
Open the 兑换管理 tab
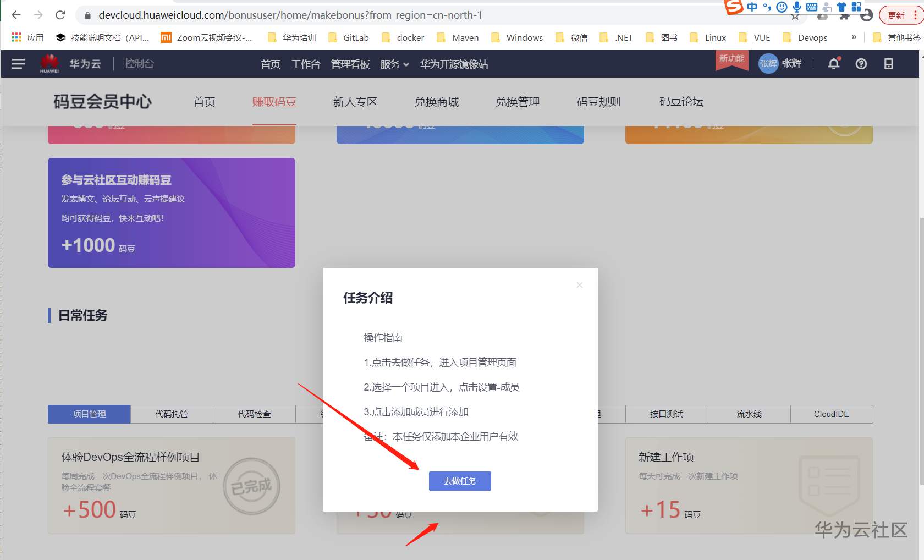click(518, 102)
